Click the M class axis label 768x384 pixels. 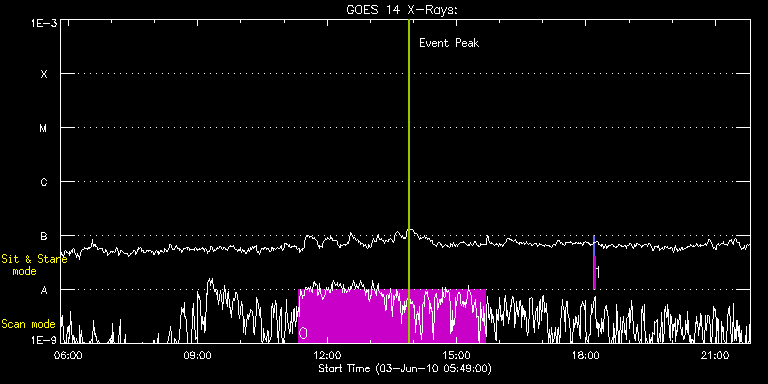pyautogui.click(x=44, y=128)
